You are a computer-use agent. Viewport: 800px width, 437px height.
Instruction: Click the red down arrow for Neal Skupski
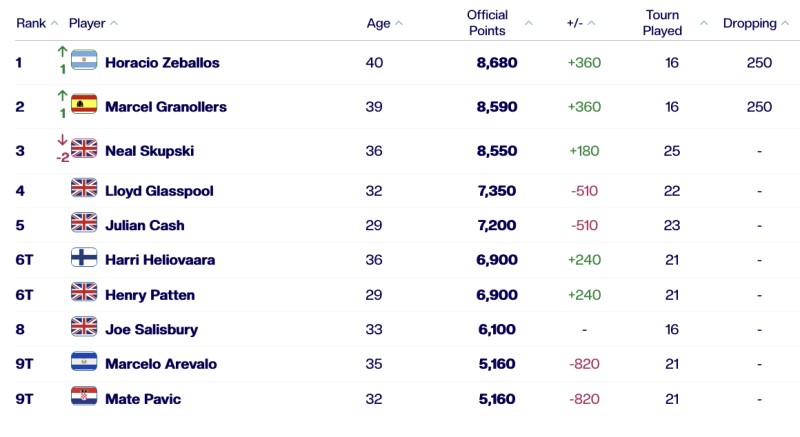62,141
